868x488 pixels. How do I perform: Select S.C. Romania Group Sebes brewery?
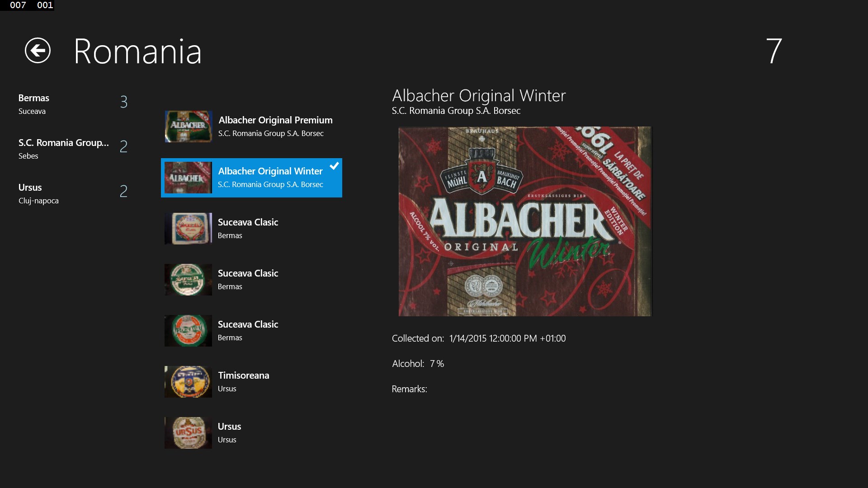point(63,143)
